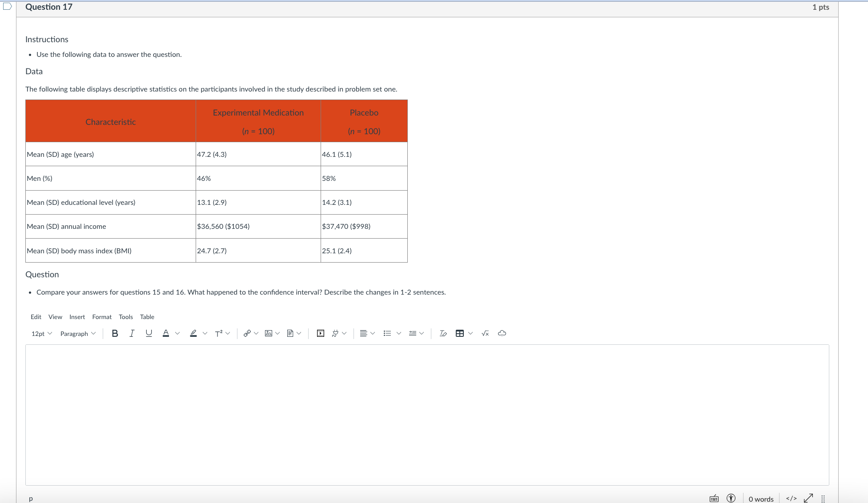Click the highlight background color button
Viewport: 868px width, 503px height.
[x=193, y=333]
